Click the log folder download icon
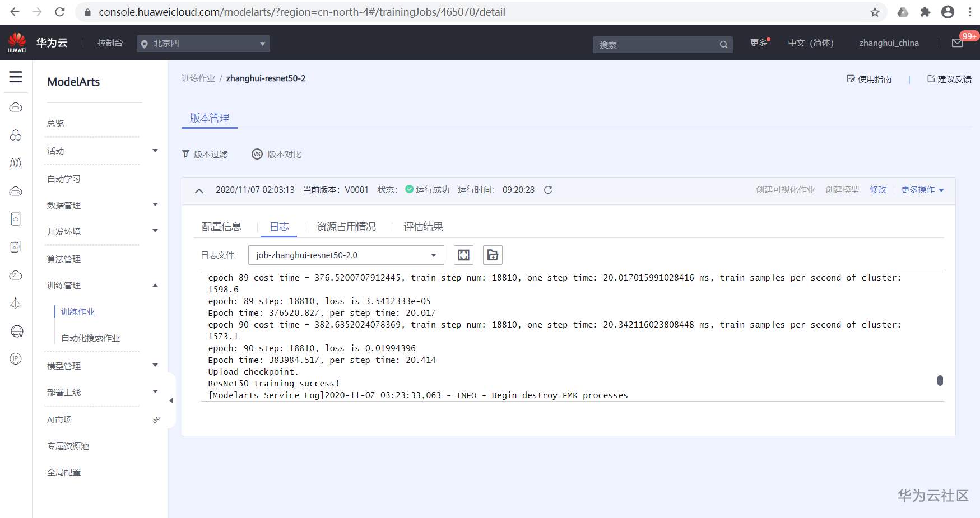 [493, 255]
